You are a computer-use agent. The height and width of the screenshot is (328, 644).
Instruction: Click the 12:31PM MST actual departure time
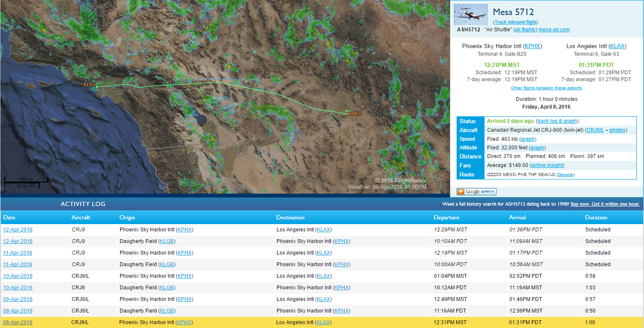coord(502,65)
